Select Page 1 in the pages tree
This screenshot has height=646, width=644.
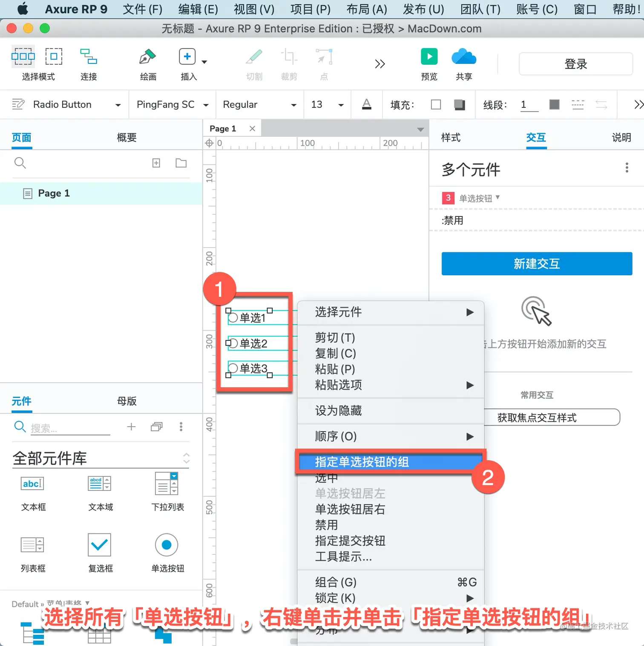[101, 193]
